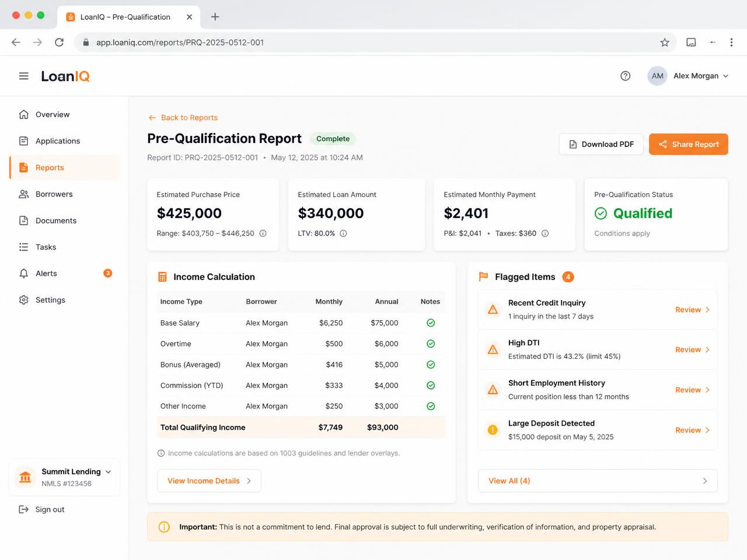Click Bonus (Averaged) notes check icon
The image size is (747, 560).
tap(431, 365)
